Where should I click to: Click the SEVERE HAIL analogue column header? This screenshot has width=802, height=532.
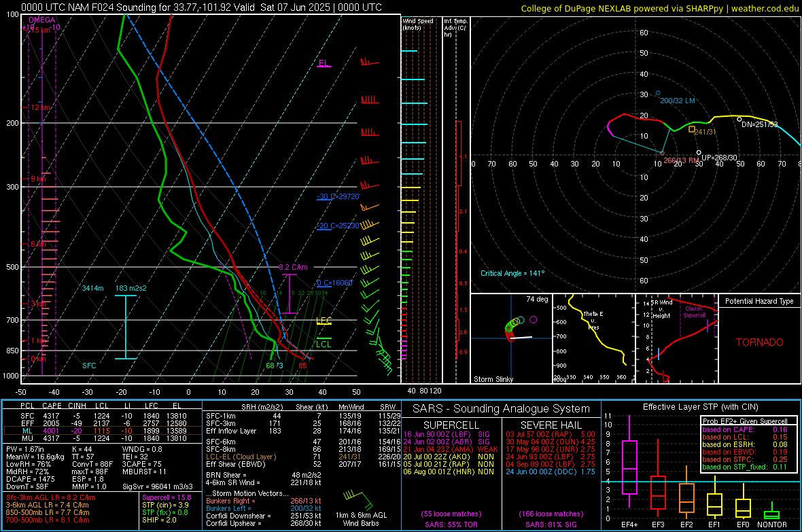coord(551,425)
